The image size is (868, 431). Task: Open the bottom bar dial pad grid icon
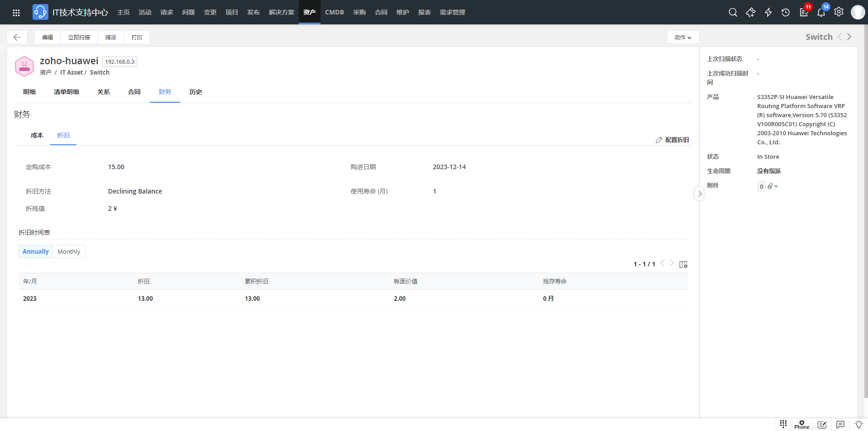tap(783, 424)
